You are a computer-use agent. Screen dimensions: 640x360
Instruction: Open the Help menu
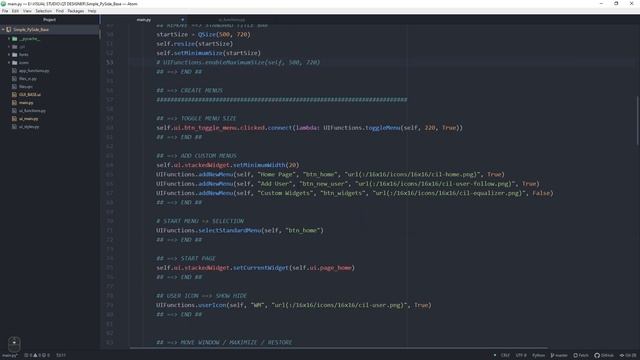(92, 11)
